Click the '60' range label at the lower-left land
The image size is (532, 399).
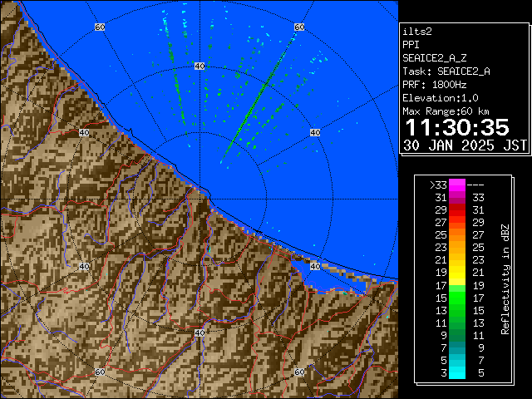point(100,372)
